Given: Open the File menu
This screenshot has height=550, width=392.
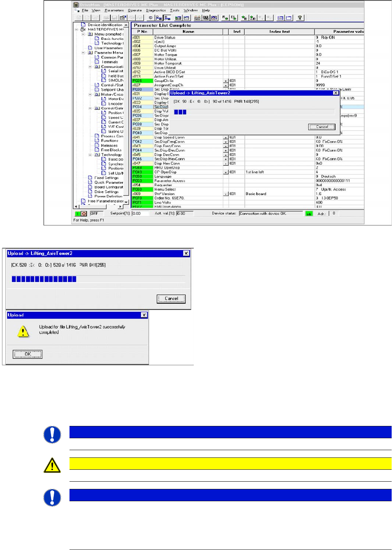Looking at the screenshot, I should click(x=85, y=10).
